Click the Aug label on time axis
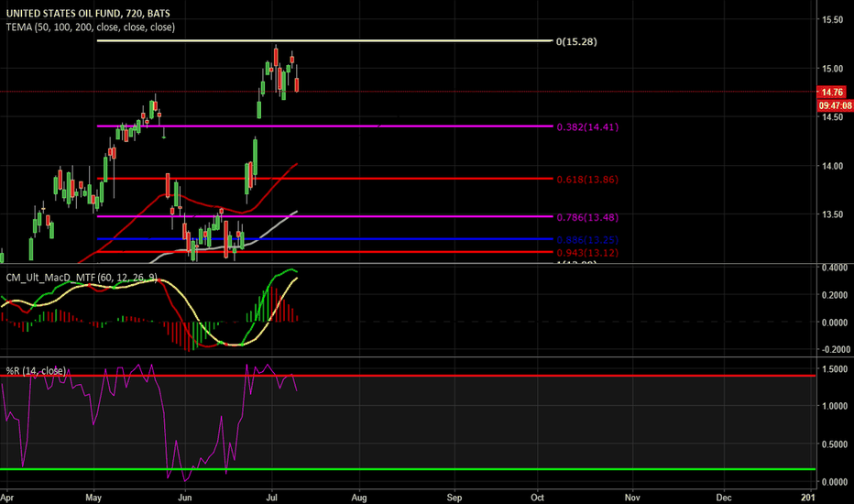Image resolution: width=854 pixels, height=504 pixels. [x=359, y=498]
